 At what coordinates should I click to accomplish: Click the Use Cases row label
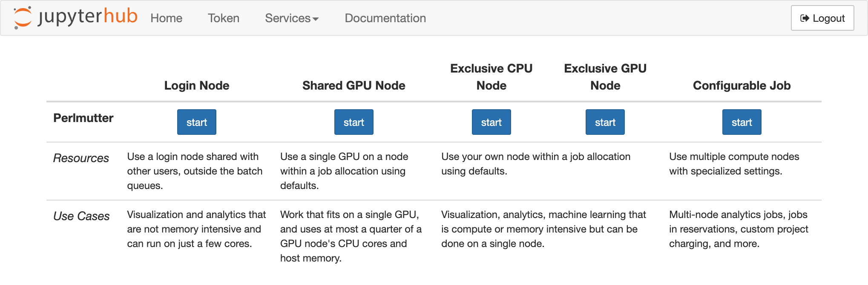(x=81, y=216)
